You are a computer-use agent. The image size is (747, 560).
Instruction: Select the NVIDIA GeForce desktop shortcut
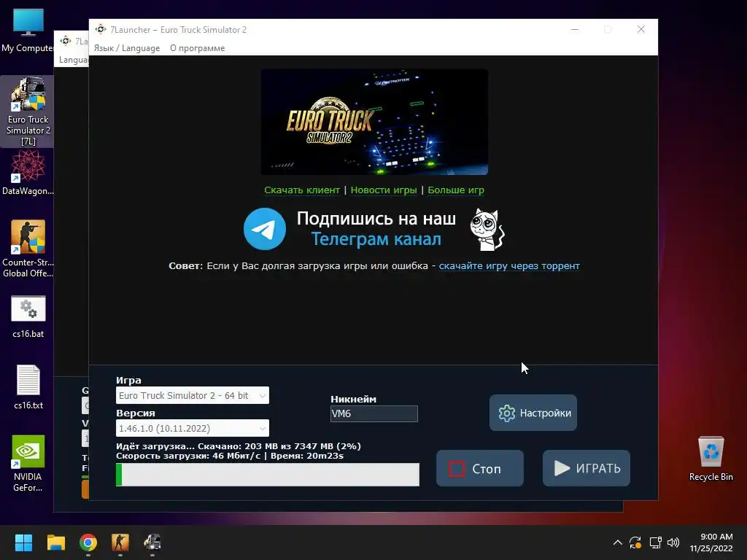(x=28, y=463)
